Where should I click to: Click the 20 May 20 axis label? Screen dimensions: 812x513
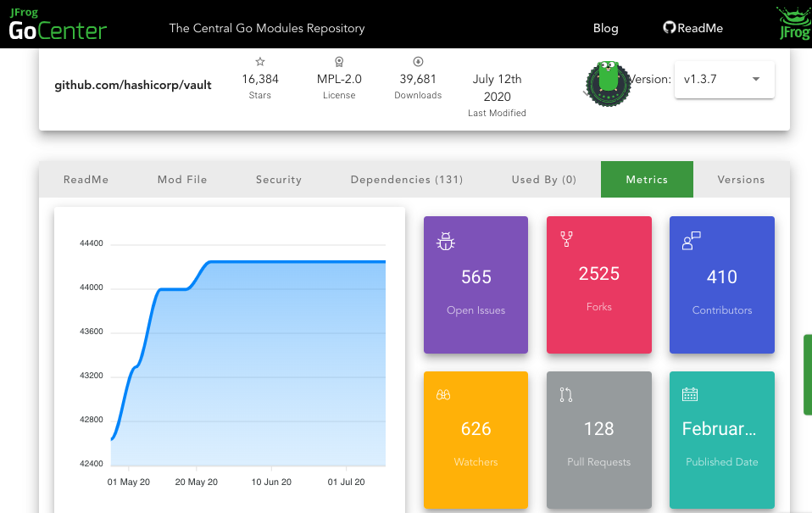[197, 482]
